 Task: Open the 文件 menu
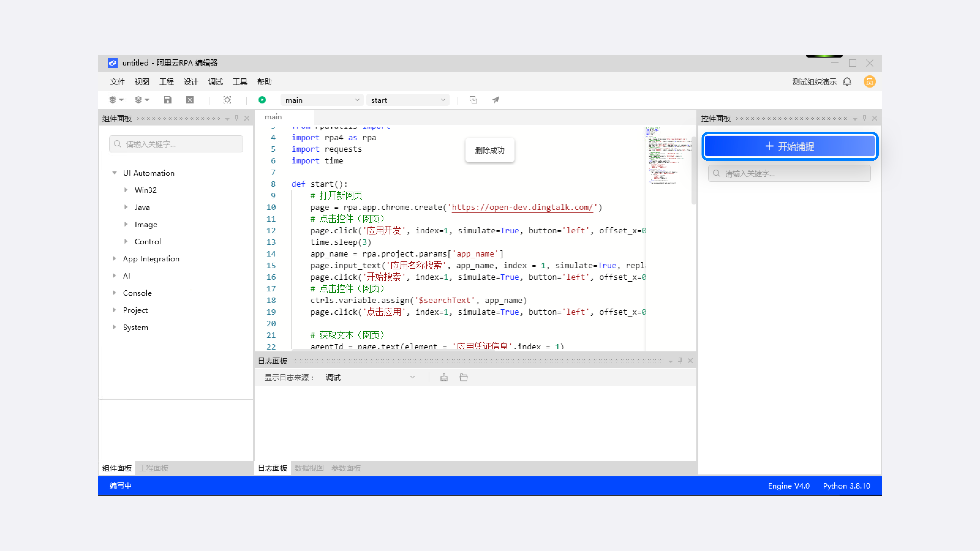click(x=118, y=82)
